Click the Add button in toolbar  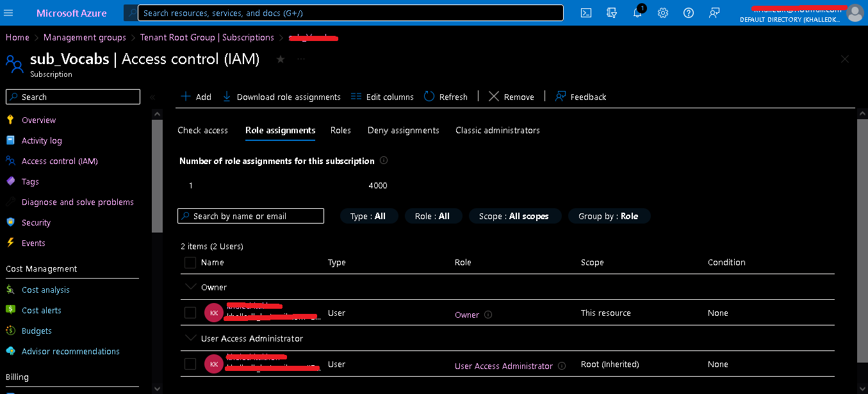click(196, 97)
